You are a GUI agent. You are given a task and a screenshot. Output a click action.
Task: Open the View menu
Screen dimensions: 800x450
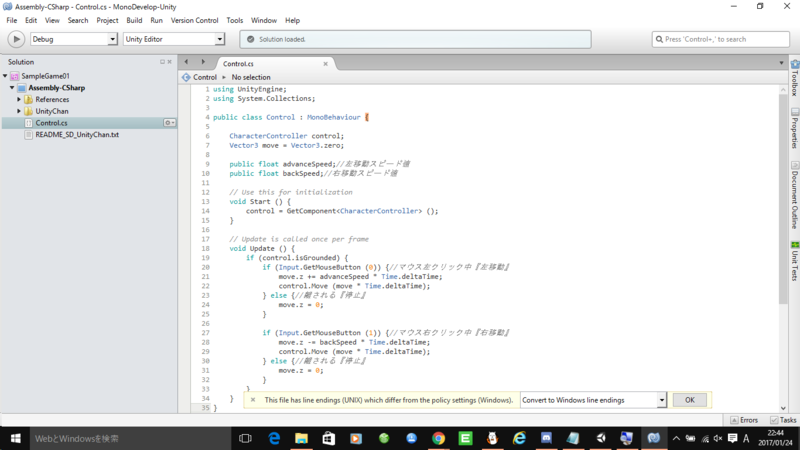[x=52, y=20]
